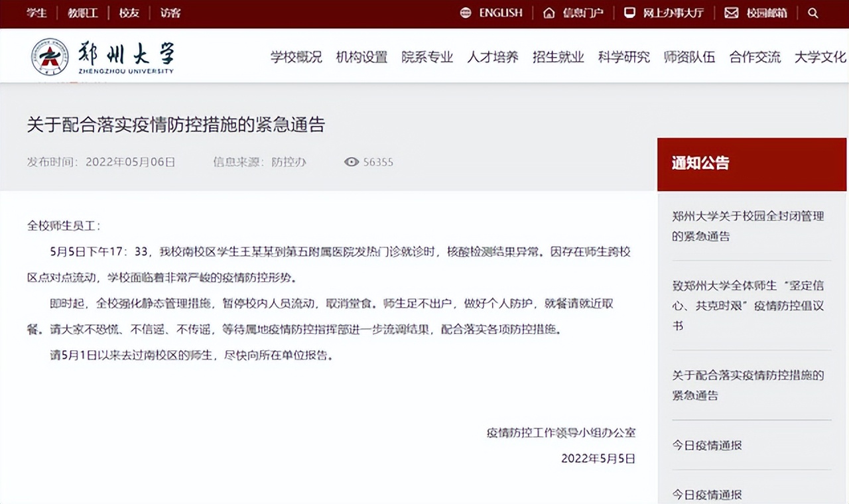Open the search magnifier icon
The image size is (849, 504).
click(813, 13)
